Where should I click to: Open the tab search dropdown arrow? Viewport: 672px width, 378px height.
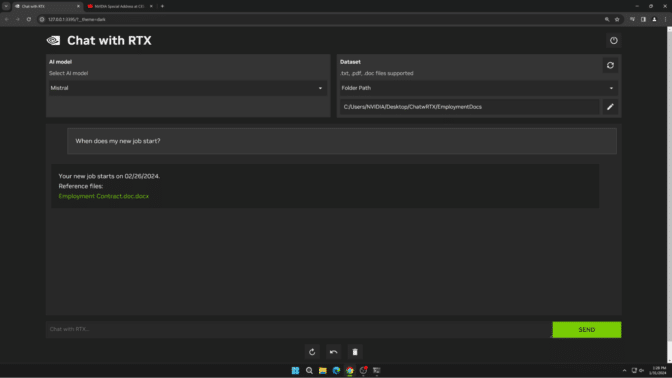(x=6, y=6)
